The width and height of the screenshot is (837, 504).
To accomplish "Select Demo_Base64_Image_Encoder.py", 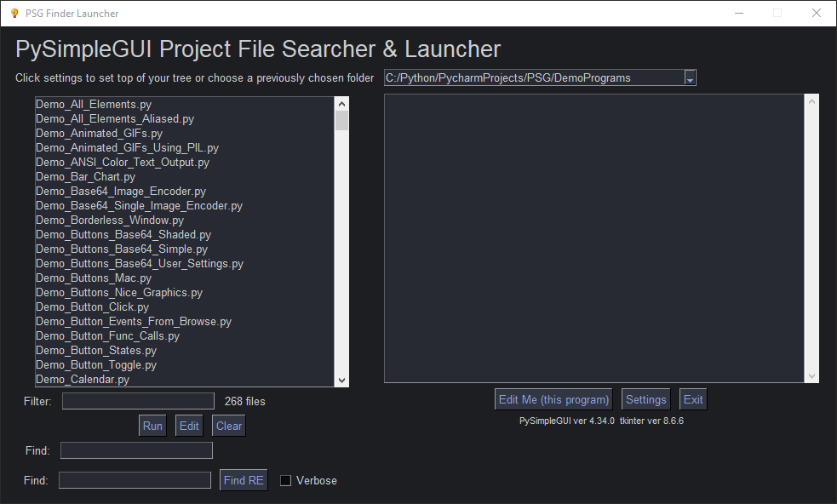I will coord(185,192).
